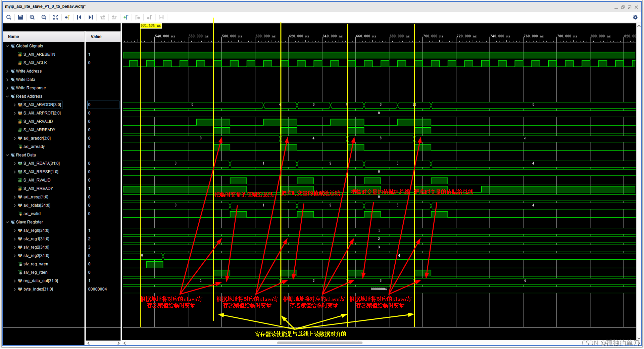The height and width of the screenshot is (349, 644).
Task: Expand S_AXI_RDATA[31:0] bus bits
Action: [14, 164]
